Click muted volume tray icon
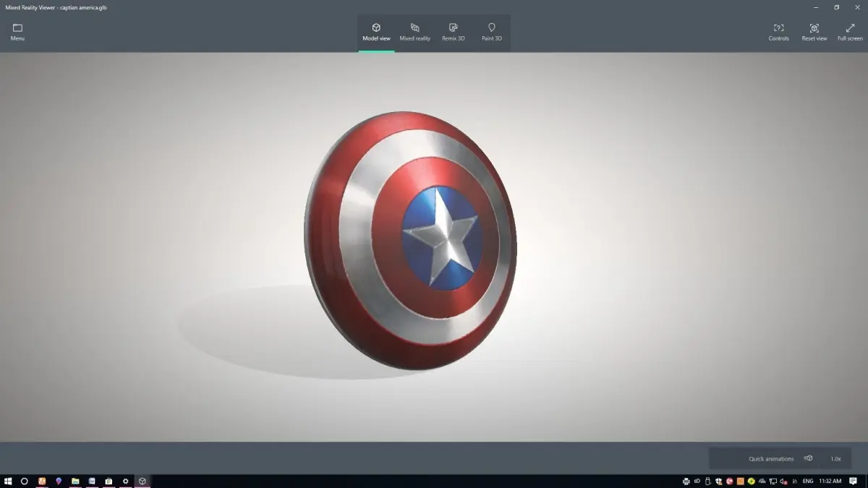This screenshot has height=488, width=868. [x=784, y=481]
